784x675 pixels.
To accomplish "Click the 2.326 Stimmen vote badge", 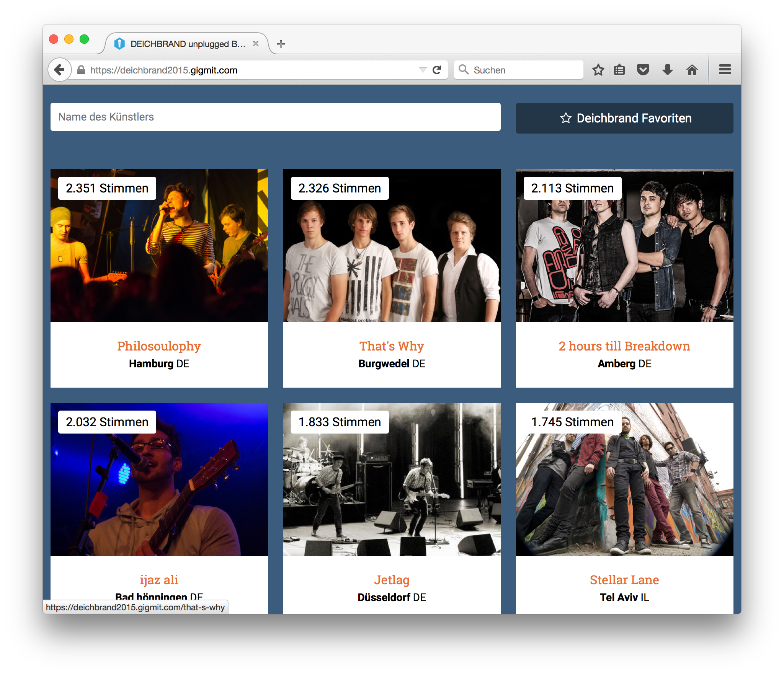I will tap(340, 188).
